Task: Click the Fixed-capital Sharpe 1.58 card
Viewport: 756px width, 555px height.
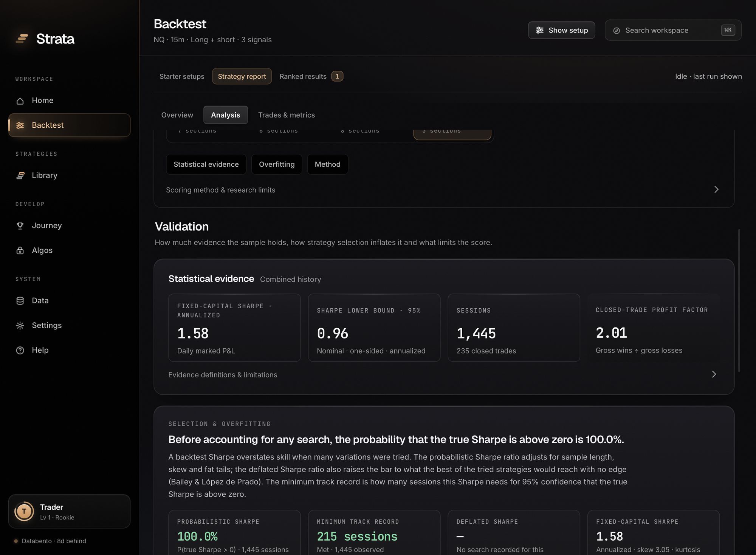Action: [x=234, y=328]
